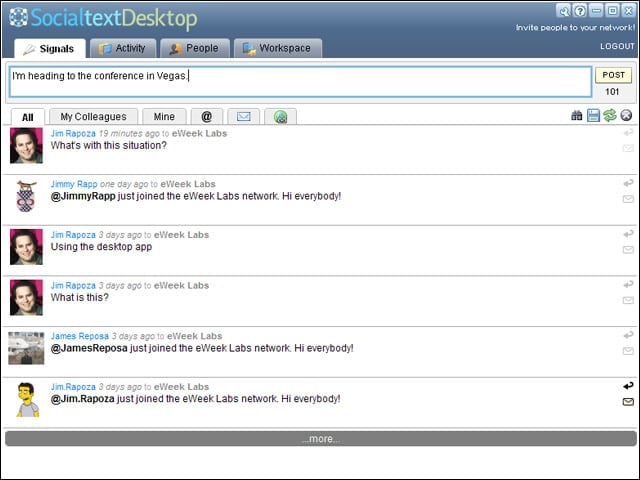Switch to the People tab
640x480 pixels.
[x=195, y=48]
